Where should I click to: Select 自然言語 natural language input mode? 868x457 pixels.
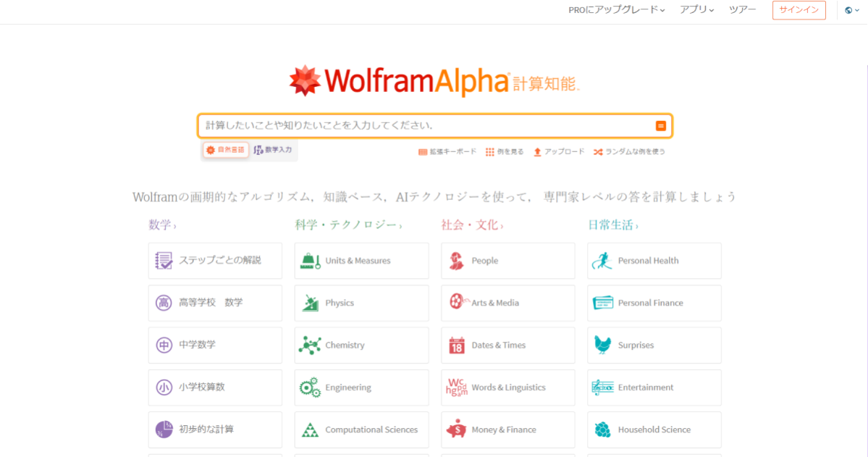coord(225,150)
